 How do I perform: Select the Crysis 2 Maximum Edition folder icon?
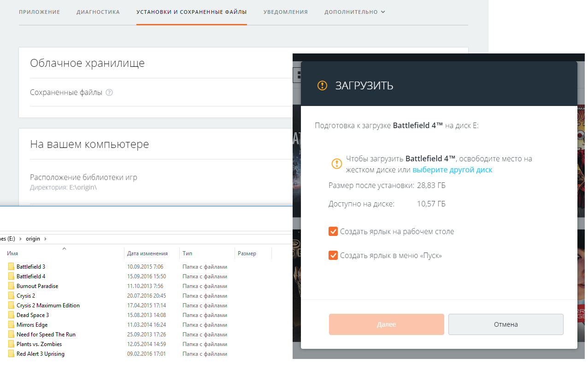pyautogui.click(x=12, y=305)
